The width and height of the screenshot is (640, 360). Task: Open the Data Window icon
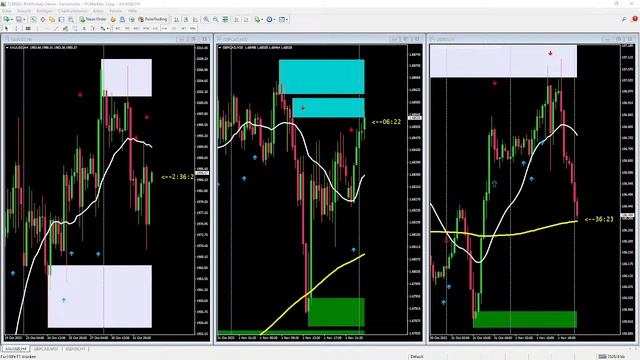point(42,19)
